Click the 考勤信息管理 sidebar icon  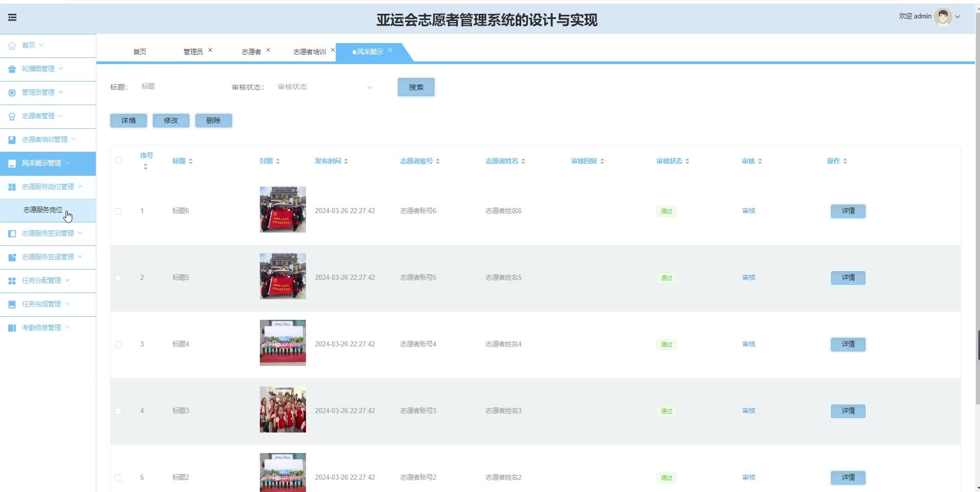(x=12, y=327)
